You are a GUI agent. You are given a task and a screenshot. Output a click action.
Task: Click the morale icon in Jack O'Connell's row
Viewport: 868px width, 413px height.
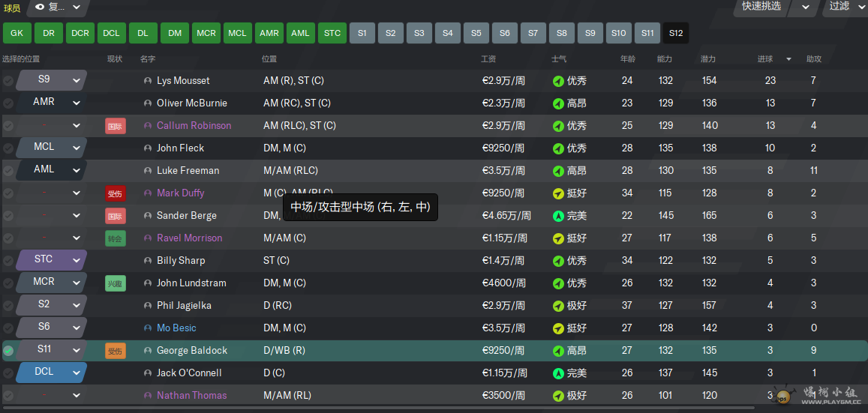557,373
